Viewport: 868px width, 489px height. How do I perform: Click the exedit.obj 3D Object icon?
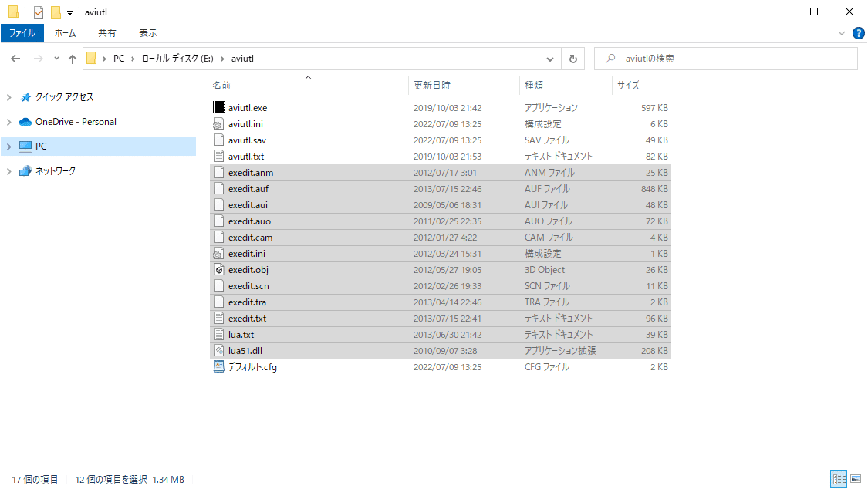click(218, 269)
